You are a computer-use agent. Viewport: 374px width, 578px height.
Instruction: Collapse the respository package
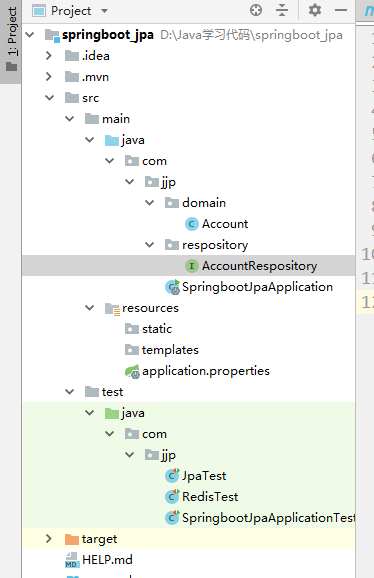tap(149, 245)
